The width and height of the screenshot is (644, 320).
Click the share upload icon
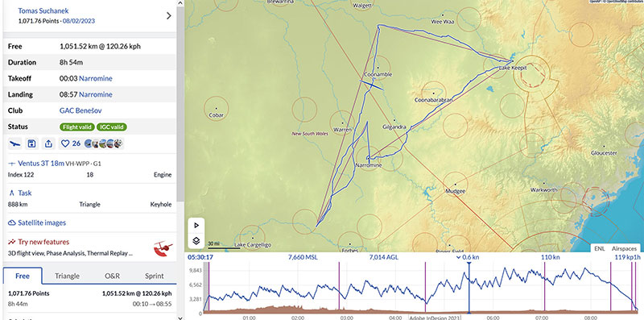point(48,143)
